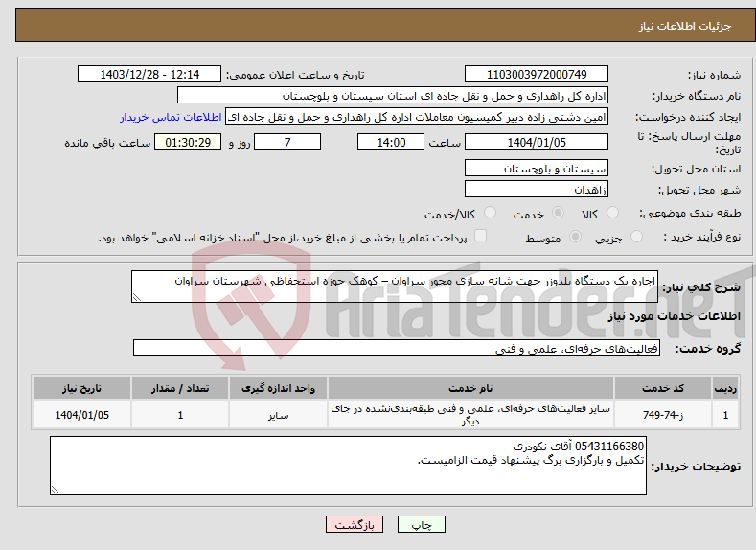The image size is (756, 550).
Task: Open اطلاعات تماس خریدار link
Action: [171, 117]
